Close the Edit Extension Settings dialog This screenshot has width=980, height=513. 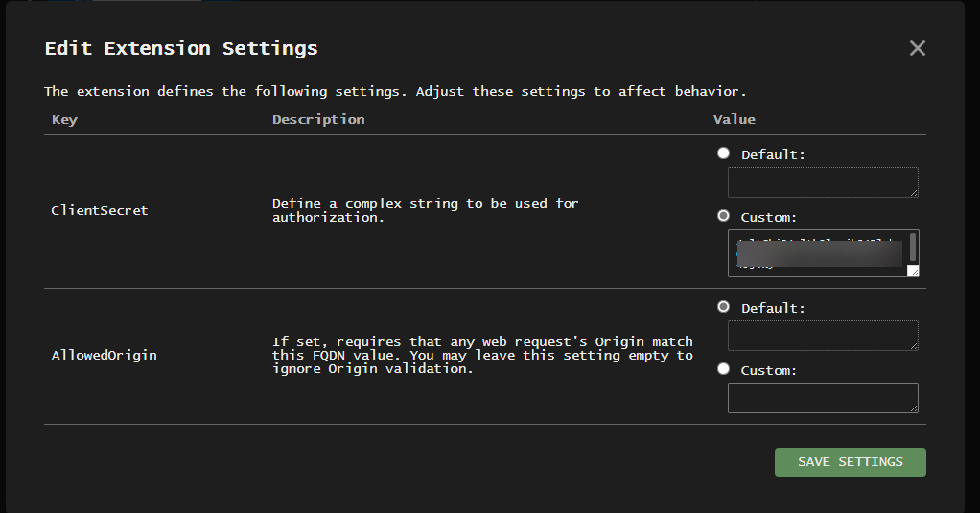point(918,48)
